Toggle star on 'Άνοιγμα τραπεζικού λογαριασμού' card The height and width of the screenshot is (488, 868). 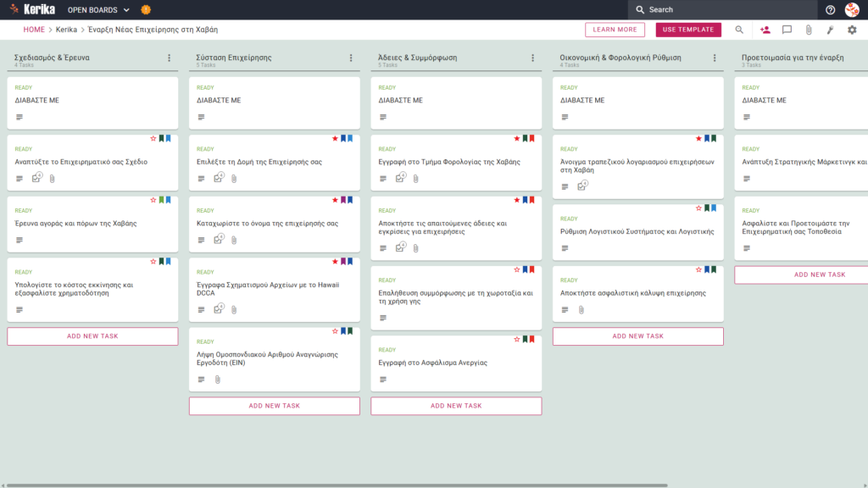coord(698,138)
